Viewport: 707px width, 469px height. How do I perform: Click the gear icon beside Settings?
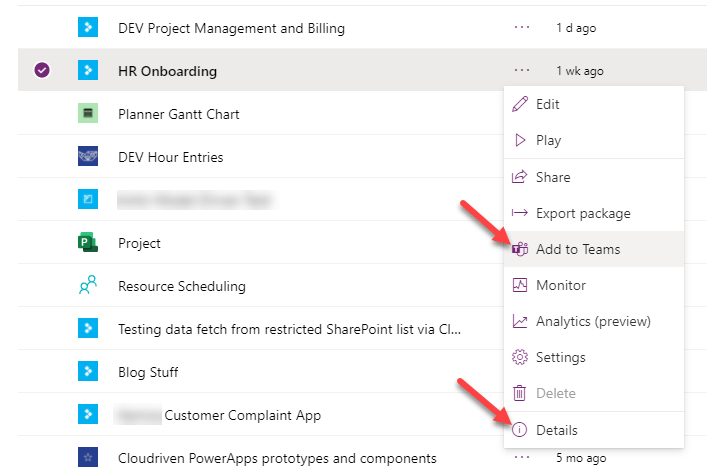(x=519, y=357)
